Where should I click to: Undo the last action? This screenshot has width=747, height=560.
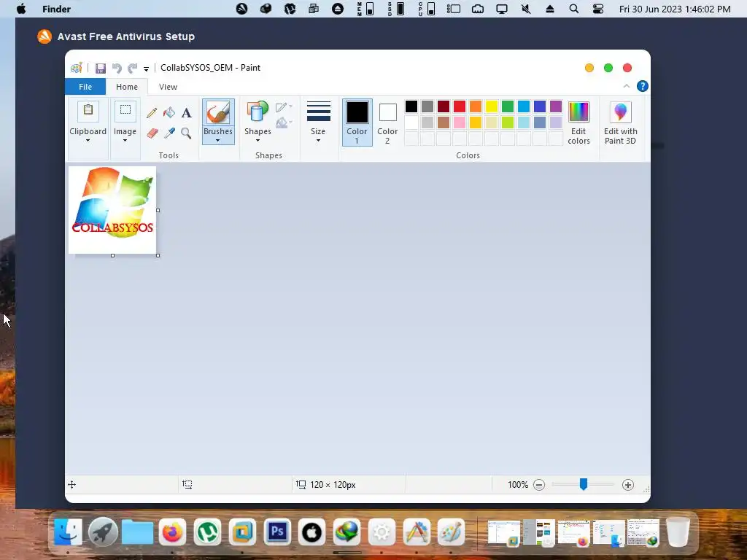117,68
